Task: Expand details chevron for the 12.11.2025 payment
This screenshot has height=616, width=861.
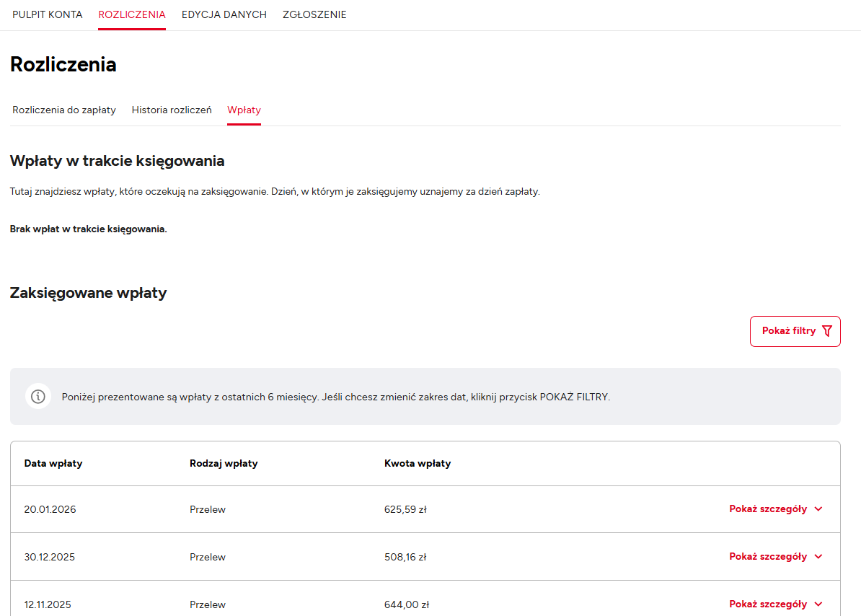Action: click(x=818, y=604)
